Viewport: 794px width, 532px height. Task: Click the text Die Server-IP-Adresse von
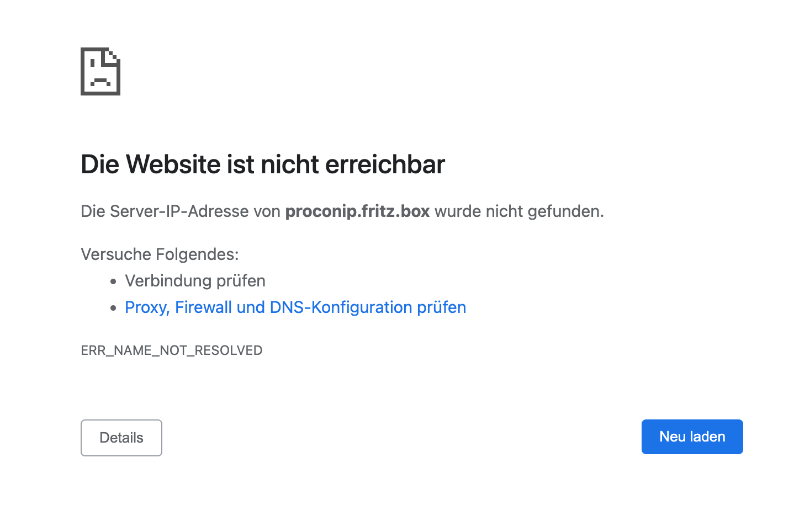coord(181,211)
